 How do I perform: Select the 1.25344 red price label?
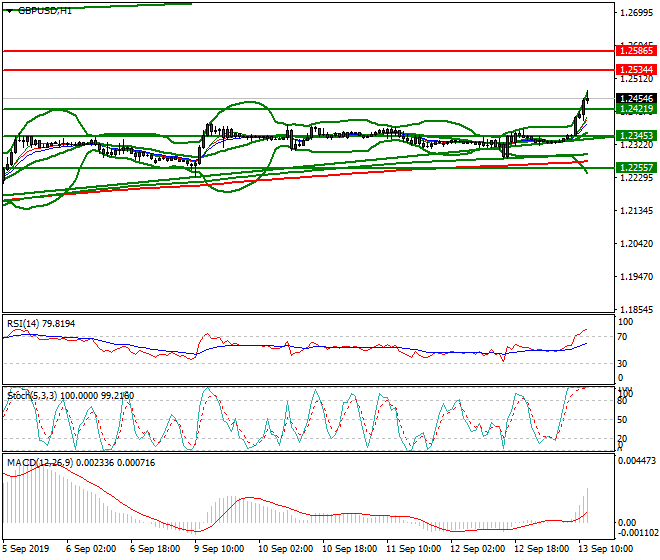coord(636,69)
